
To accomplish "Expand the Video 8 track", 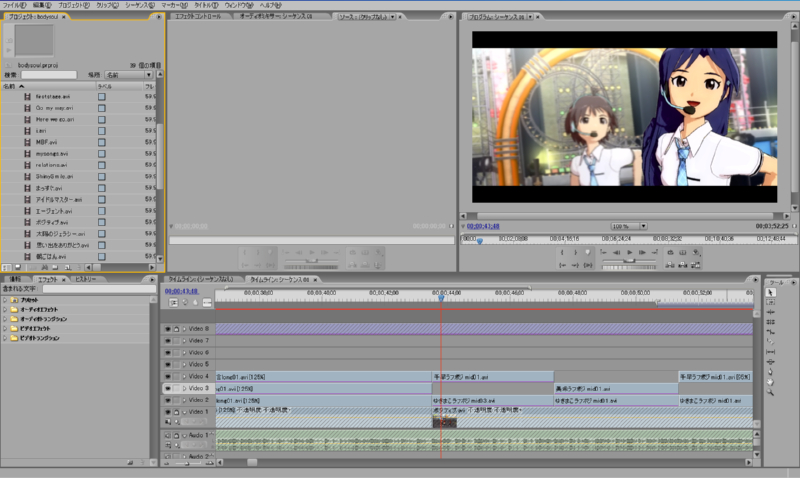I will [x=185, y=329].
